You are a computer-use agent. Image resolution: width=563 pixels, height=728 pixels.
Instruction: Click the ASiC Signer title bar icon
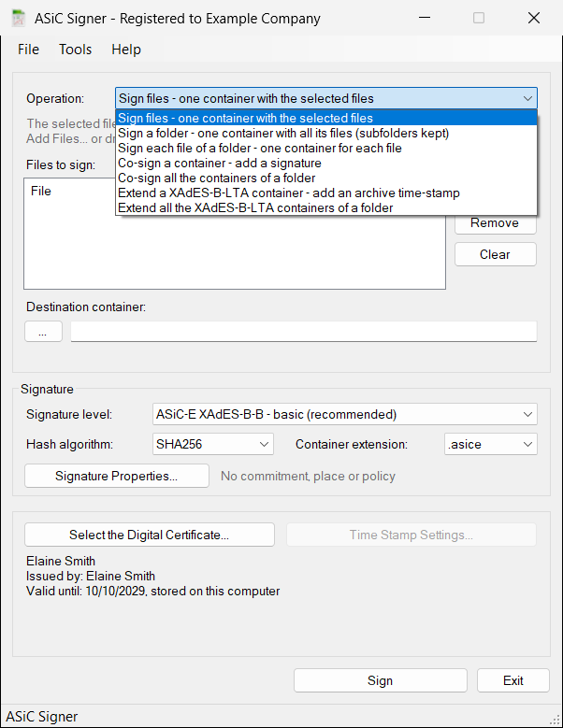coord(19,18)
